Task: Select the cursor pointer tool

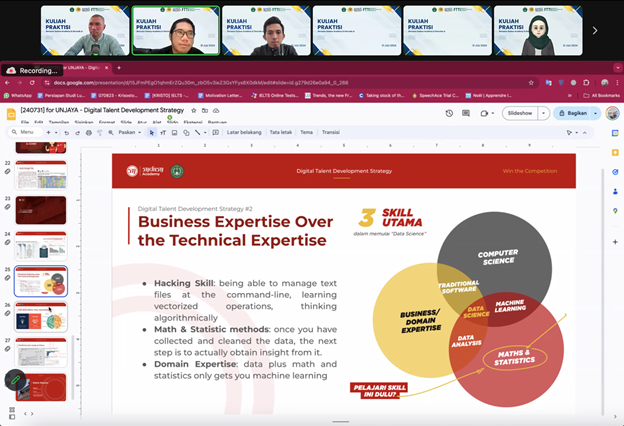Action: coord(152,132)
